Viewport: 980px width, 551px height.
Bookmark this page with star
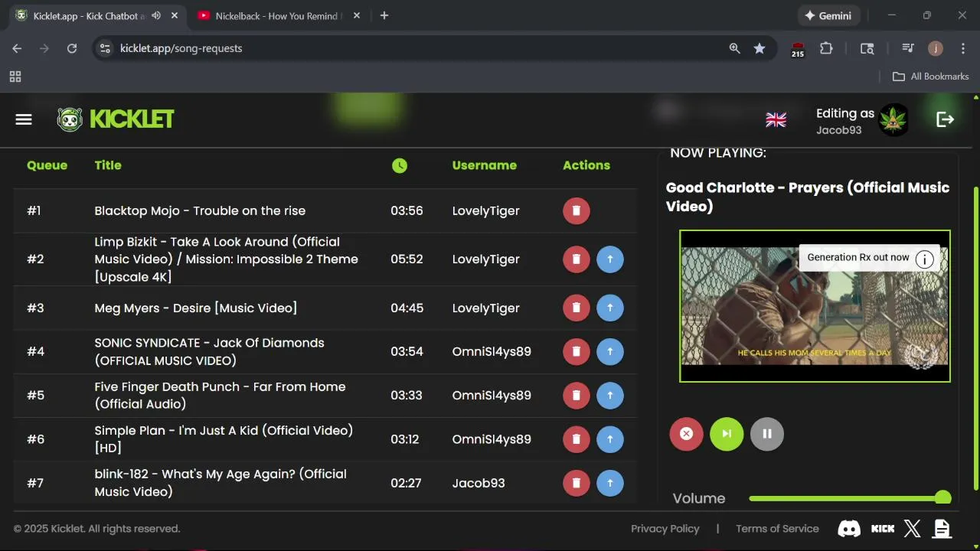[759, 48]
